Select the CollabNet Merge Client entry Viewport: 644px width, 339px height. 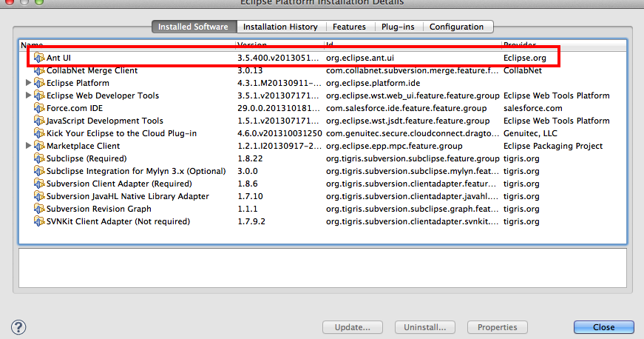pyautogui.click(x=92, y=70)
